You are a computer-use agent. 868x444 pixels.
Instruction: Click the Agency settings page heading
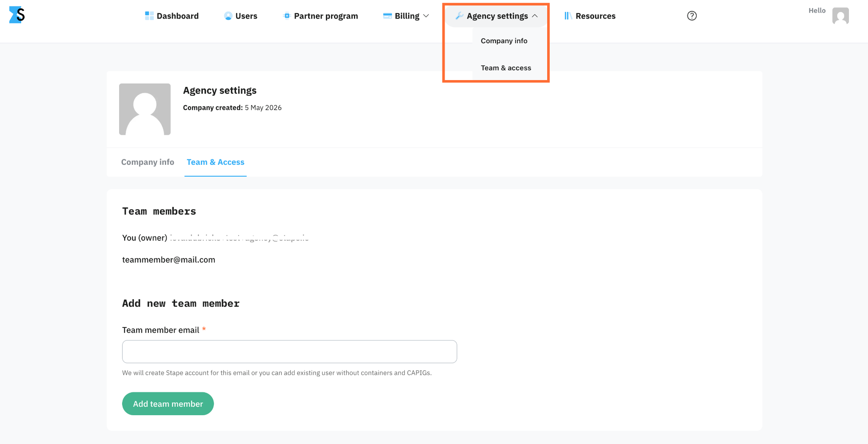tap(220, 90)
